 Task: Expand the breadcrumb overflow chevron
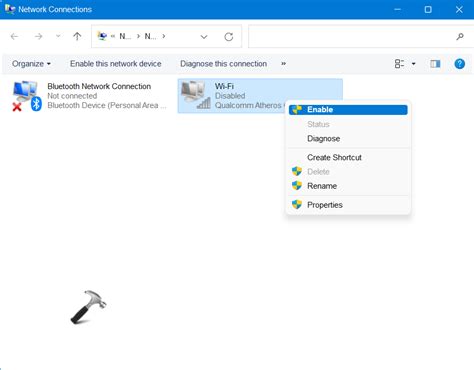pyautogui.click(x=113, y=36)
